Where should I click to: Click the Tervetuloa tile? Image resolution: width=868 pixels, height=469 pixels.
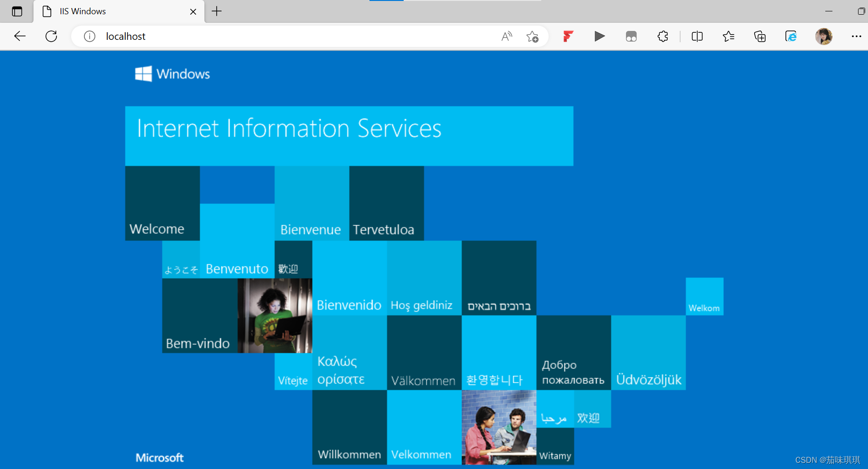tap(387, 203)
